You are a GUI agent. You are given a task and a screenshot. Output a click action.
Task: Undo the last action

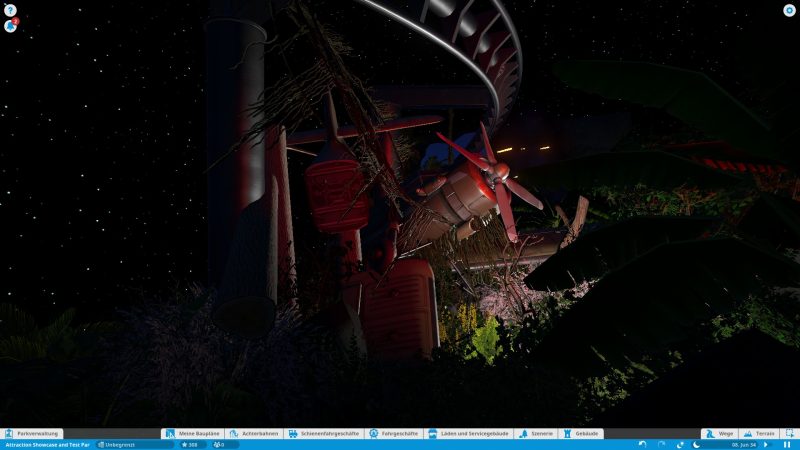tap(642, 444)
